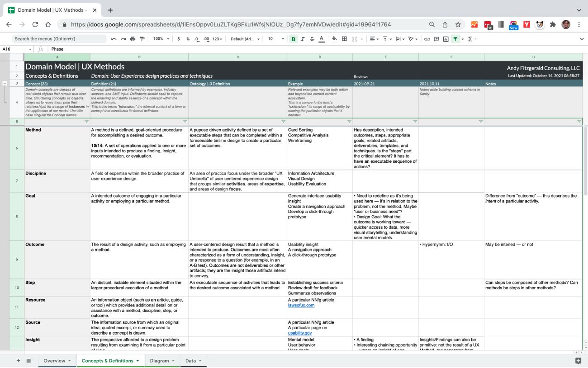Viewport: 588px width, 368px height.
Task: Open the browser share icon
Action: click(445, 24)
